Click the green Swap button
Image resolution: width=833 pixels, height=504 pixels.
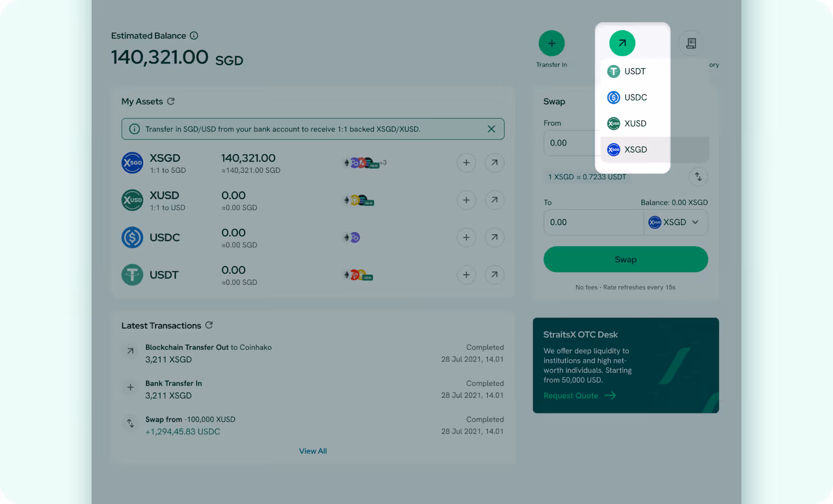pyautogui.click(x=625, y=259)
